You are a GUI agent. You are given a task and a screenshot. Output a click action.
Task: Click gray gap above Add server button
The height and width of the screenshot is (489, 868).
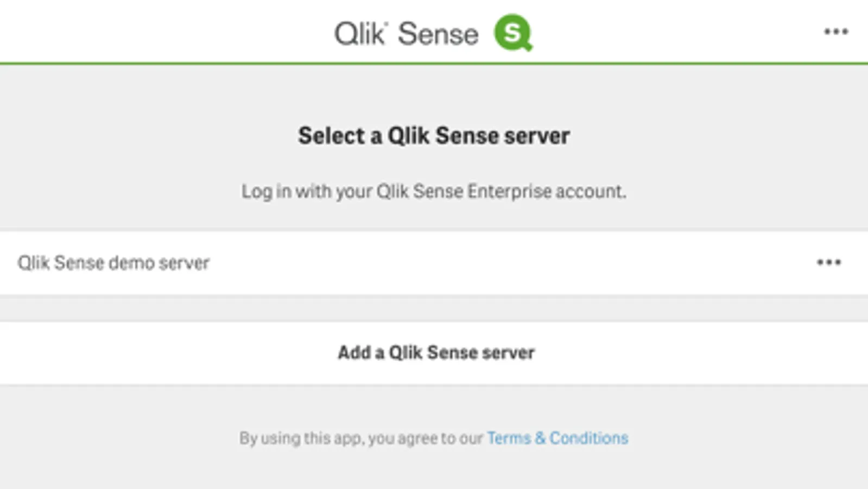(434, 309)
